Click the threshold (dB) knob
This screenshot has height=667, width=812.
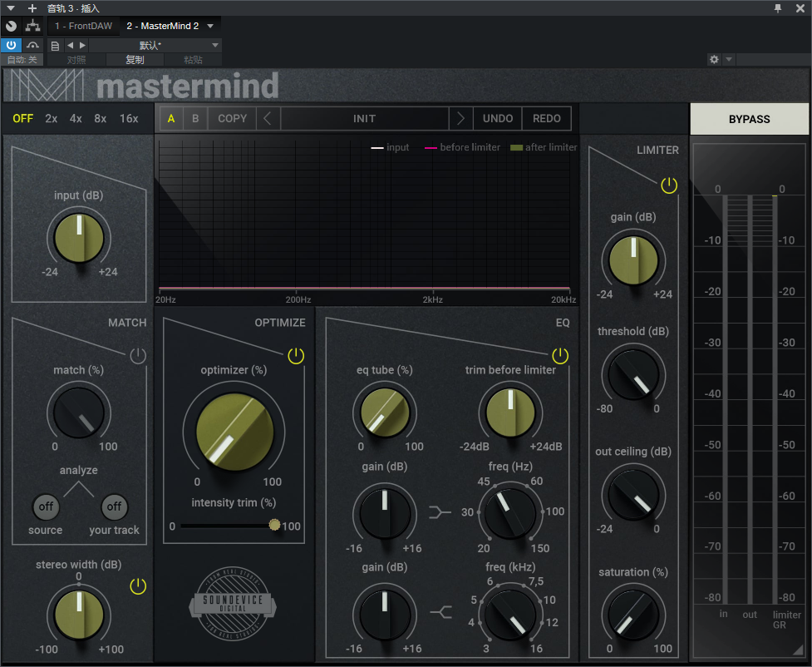(x=633, y=375)
